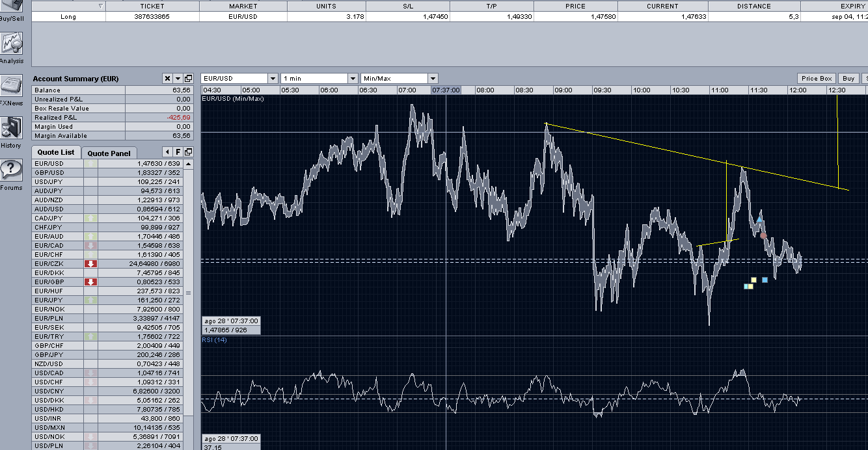The image size is (868, 450).
Task: Select the Quote List tab
Action: (56, 152)
